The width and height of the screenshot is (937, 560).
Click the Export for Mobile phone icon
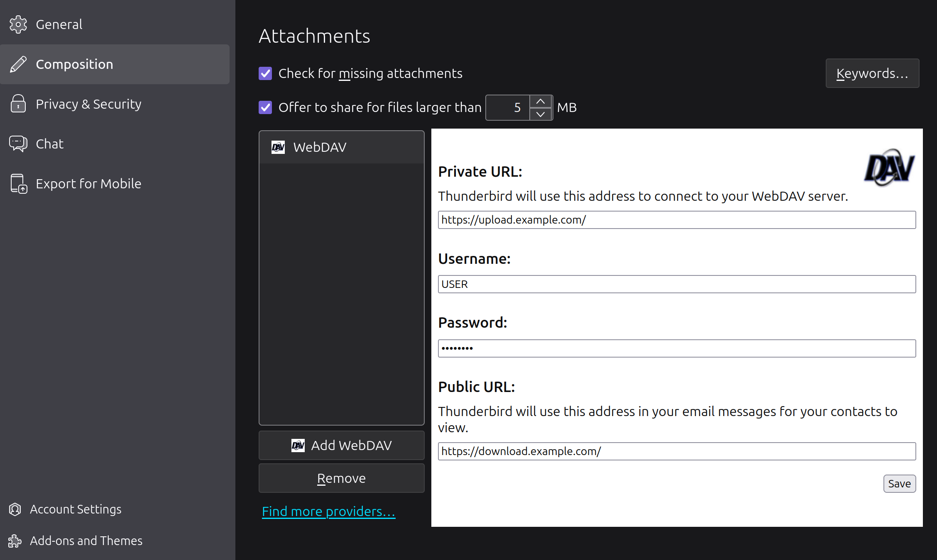point(18,184)
